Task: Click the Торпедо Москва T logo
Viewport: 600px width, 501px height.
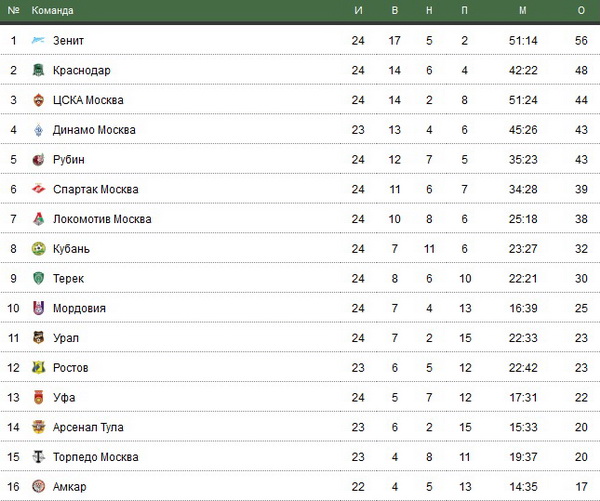Action: pos(38,457)
